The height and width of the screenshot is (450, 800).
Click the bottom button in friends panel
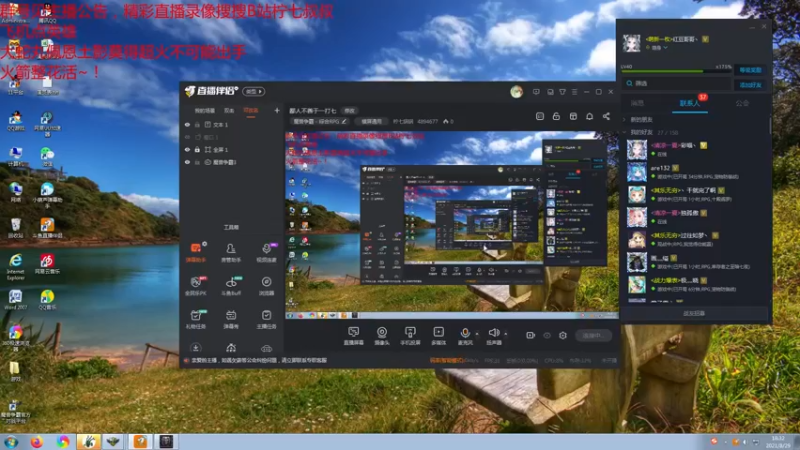pyautogui.click(x=694, y=313)
